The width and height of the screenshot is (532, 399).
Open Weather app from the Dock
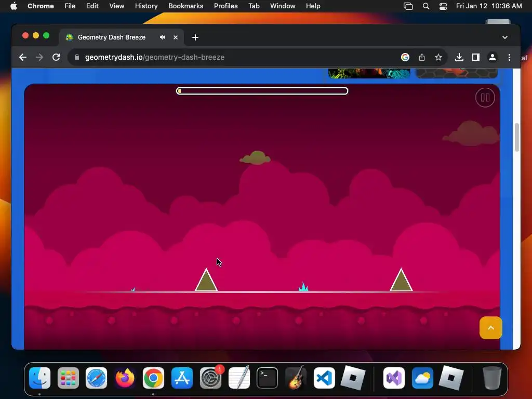point(422,378)
